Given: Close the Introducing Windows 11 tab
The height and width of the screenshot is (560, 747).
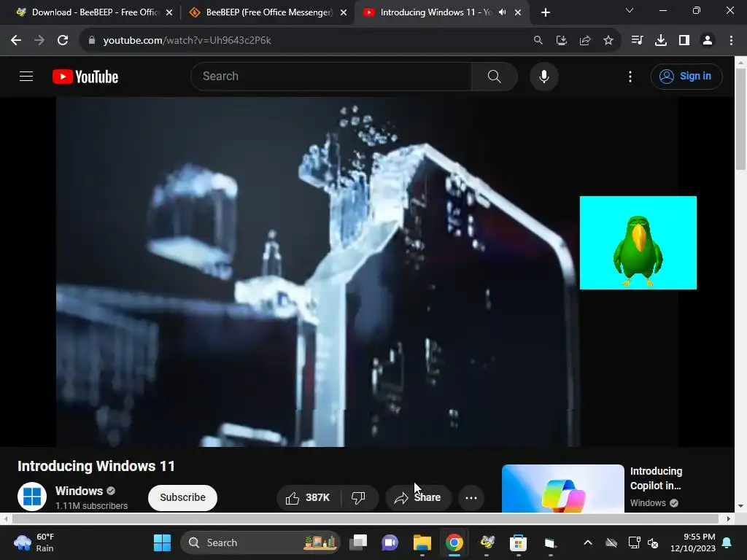Looking at the screenshot, I should point(518,12).
